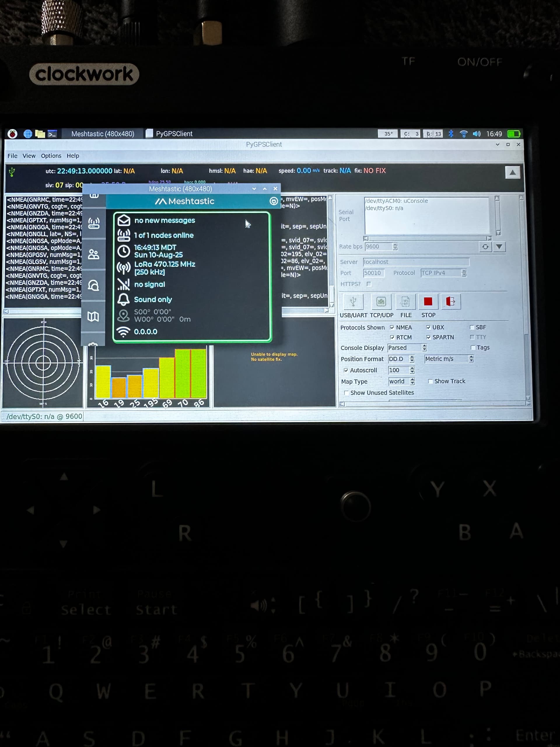This screenshot has height=747, width=560.
Task: Click the envelope icon beside no new messages
Action: tap(124, 220)
